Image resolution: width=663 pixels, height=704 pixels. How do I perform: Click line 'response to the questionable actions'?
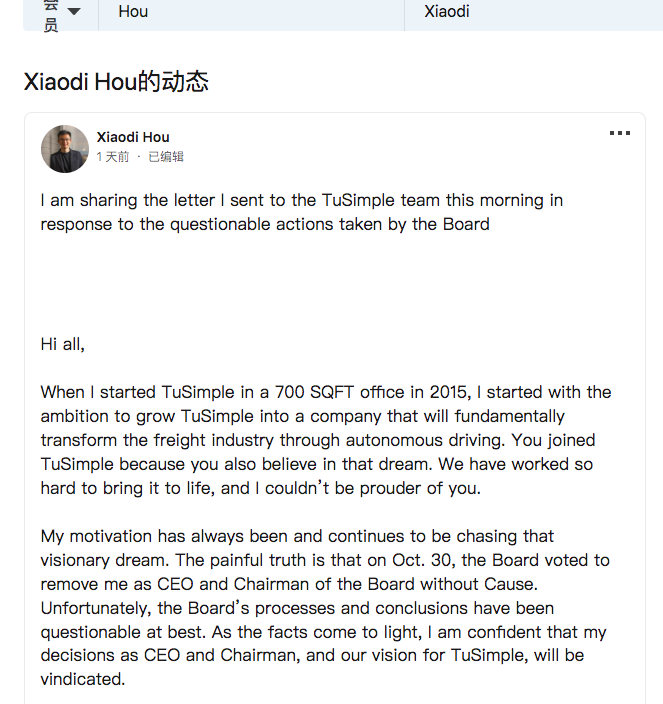[x=265, y=224]
